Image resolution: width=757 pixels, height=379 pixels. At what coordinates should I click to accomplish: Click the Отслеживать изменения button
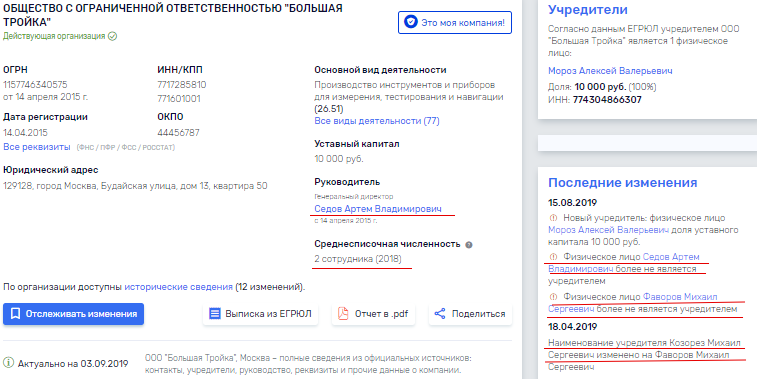coord(73,314)
